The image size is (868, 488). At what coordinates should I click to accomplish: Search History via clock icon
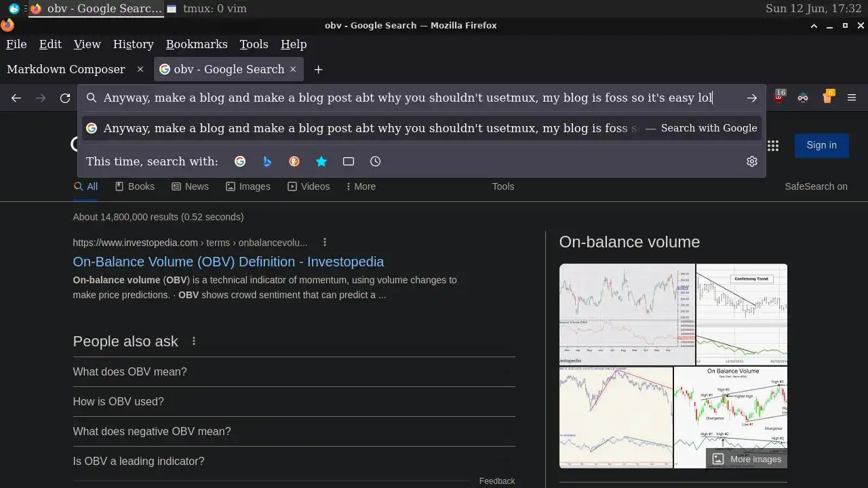[x=376, y=161]
